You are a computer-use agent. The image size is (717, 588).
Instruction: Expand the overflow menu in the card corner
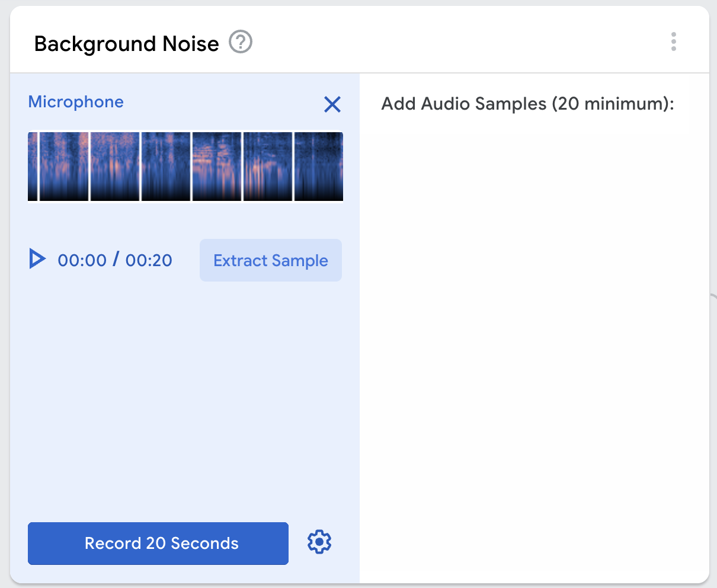point(674,42)
